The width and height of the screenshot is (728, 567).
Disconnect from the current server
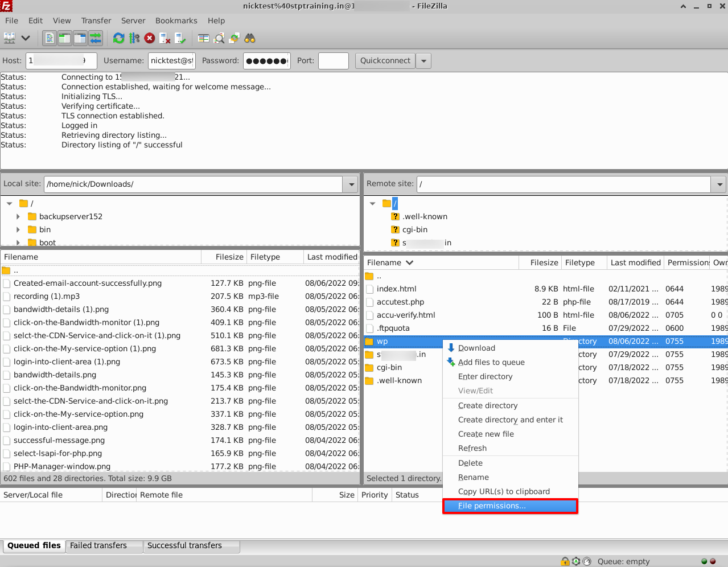coord(165,38)
